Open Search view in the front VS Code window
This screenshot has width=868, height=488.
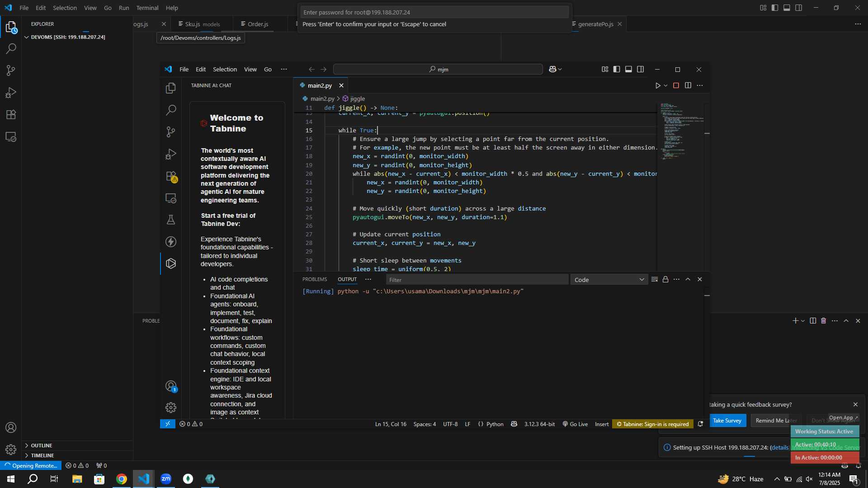[171, 110]
